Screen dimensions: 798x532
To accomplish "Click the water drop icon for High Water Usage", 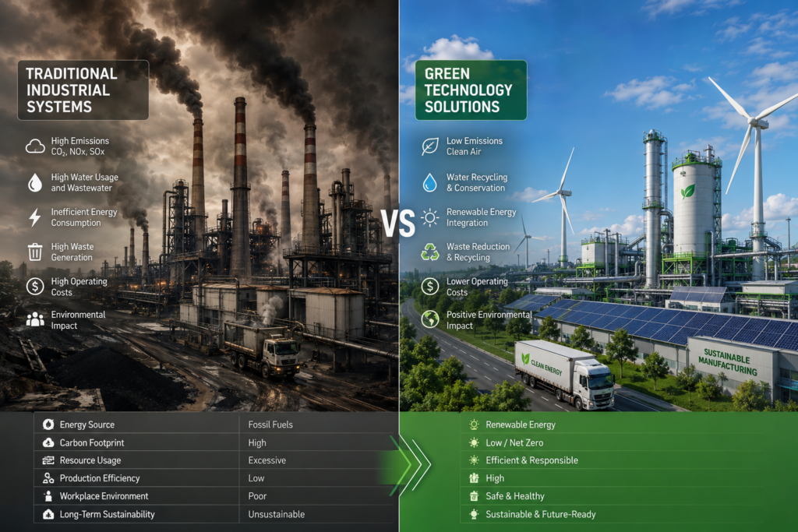I will pyautogui.click(x=35, y=182).
